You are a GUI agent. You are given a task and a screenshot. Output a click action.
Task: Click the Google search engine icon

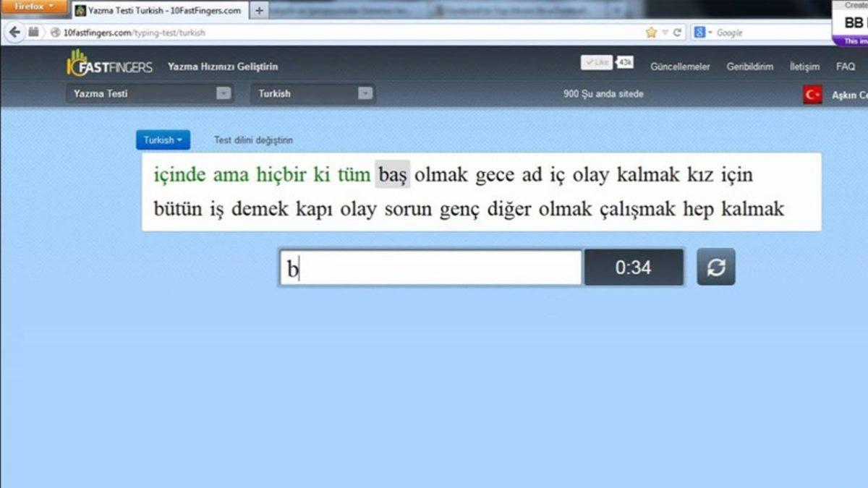point(699,33)
